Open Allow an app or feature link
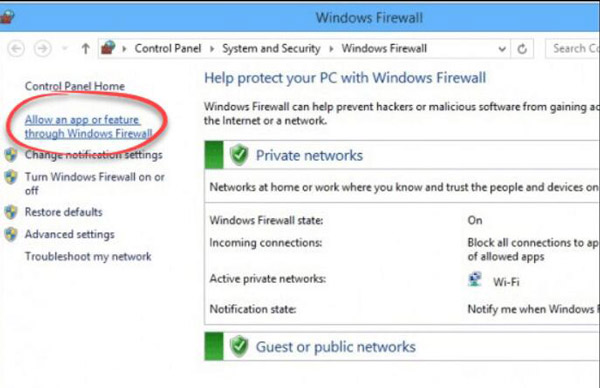This screenshot has width=600, height=388. pyautogui.click(x=88, y=126)
